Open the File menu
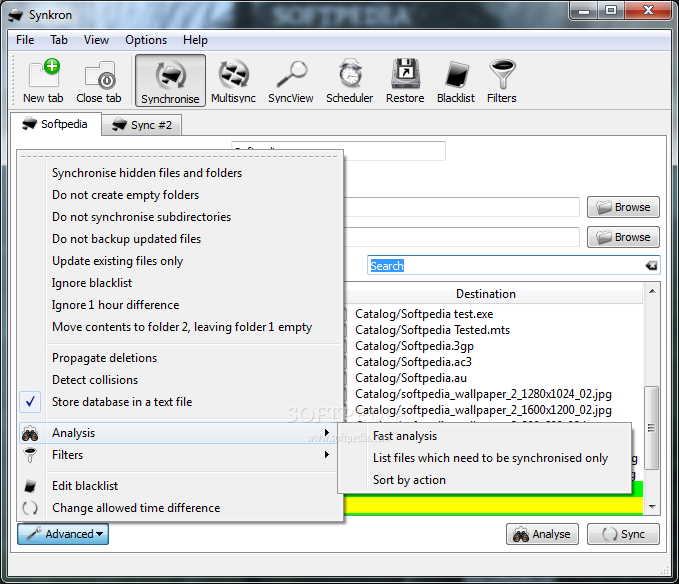 (x=25, y=40)
